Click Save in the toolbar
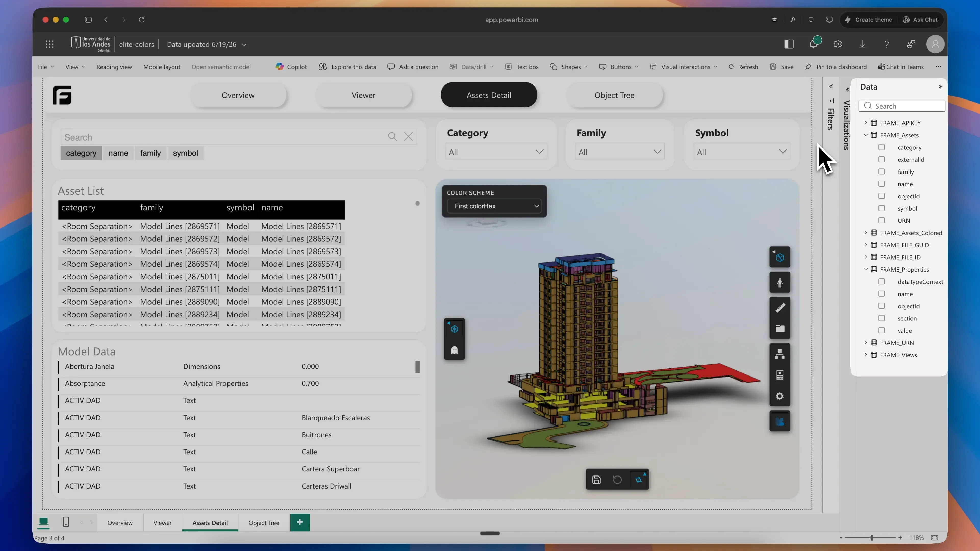 pyautogui.click(x=781, y=67)
